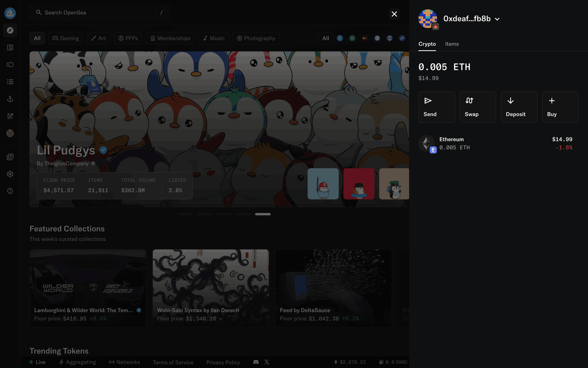This screenshot has width=588, height=368.
Task: Open the Activity list icon in sidebar
Action: point(10,82)
